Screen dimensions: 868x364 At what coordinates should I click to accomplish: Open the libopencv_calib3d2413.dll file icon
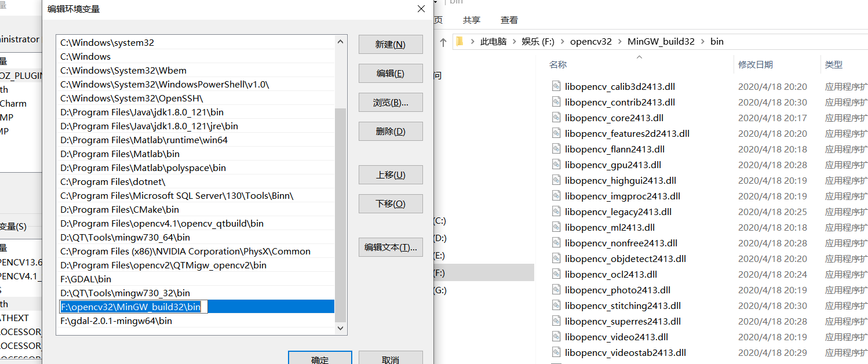tap(556, 87)
